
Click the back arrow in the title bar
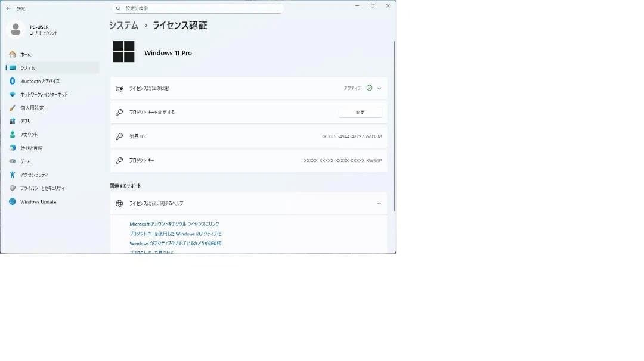8,8
